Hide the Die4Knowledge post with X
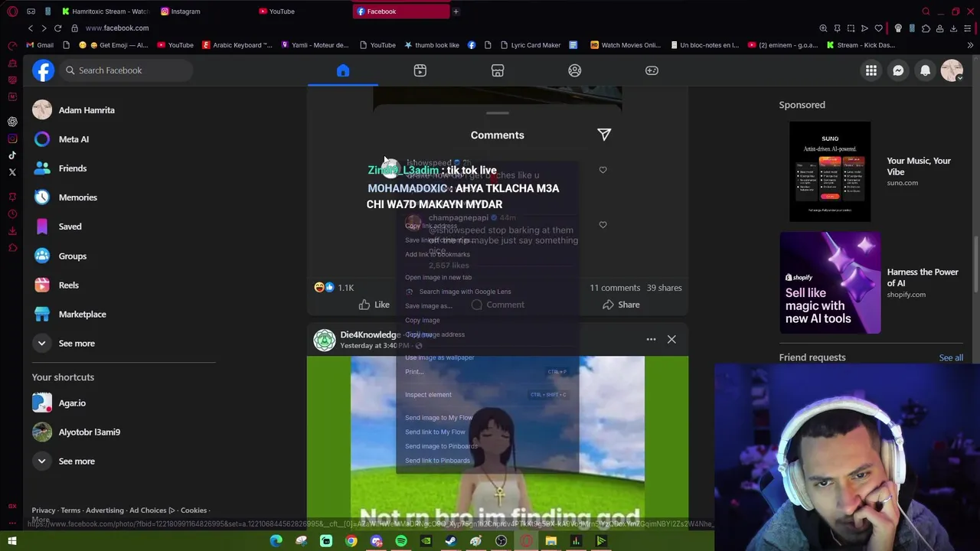This screenshot has width=980, height=551. point(671,339)
